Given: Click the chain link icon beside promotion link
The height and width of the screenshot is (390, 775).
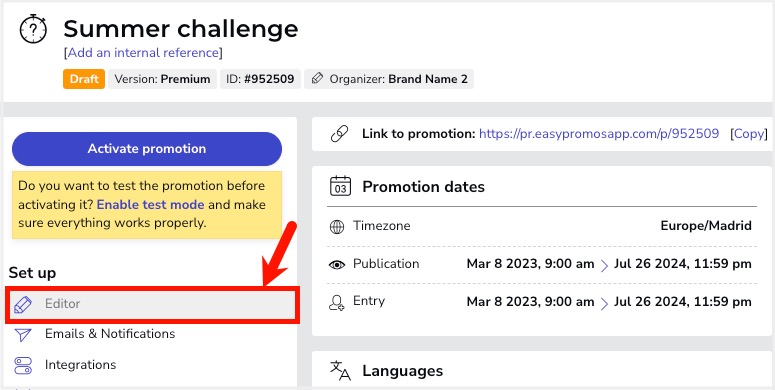Looking at the screenshot, I should (x=339, y=134).
